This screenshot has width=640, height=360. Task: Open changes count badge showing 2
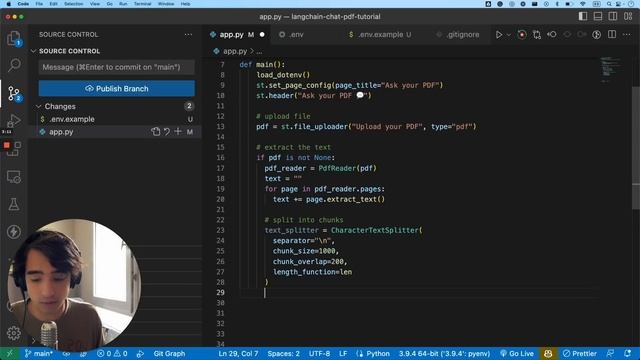189,106
